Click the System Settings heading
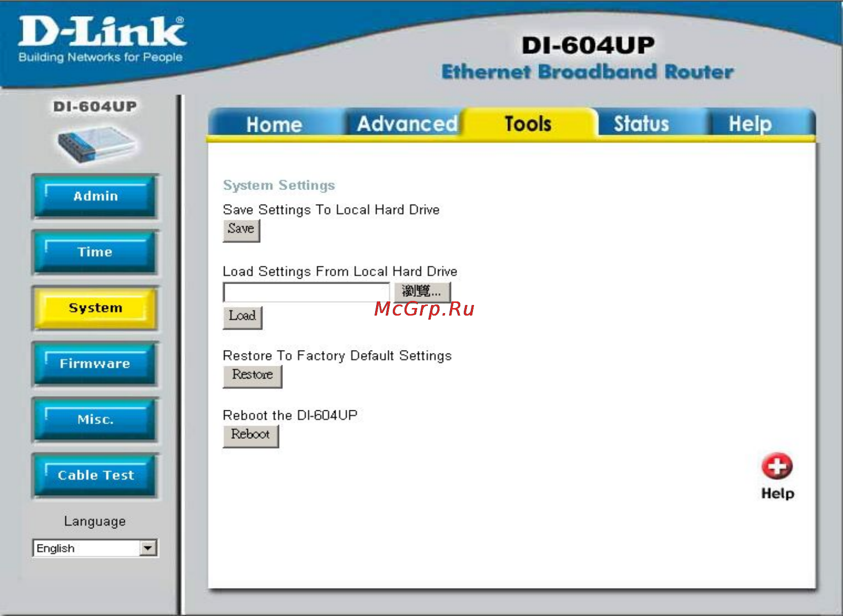This screenshot has height=616, width=843. click(x=279, y=185)
